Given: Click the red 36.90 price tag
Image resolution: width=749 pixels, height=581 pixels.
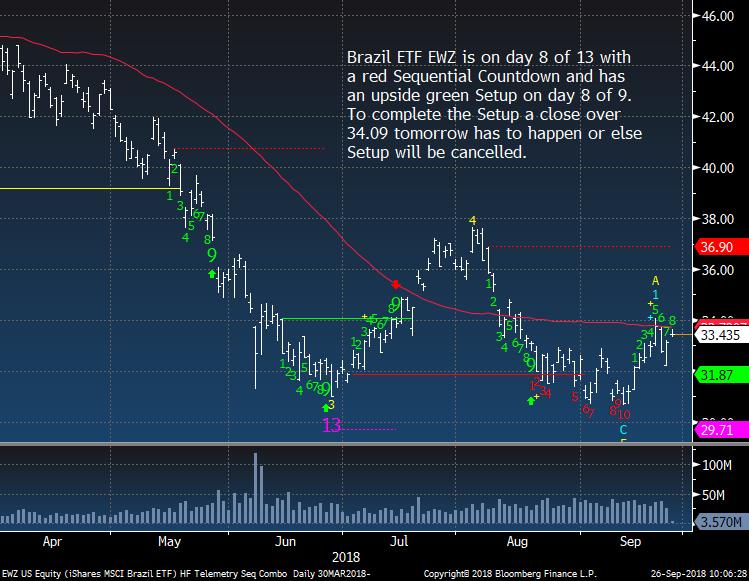Looking at the screenshot, I should click(x=721, y=247).
